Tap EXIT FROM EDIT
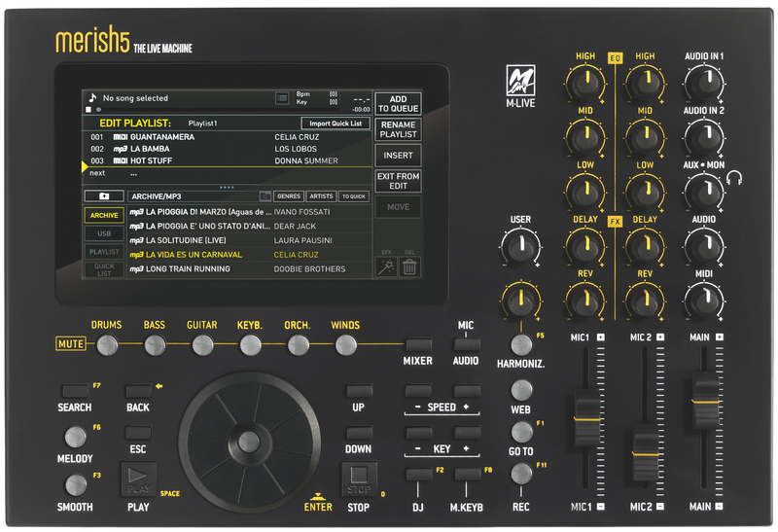Viewport: 778px width, 532px height. click(399, 181)
